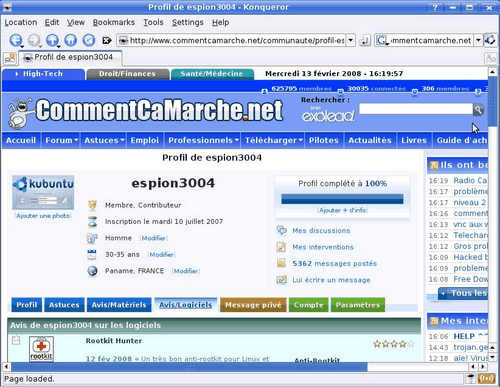Click the Konqueror gear throbber icon
The image size is (500, 387).
pyautogui.click(x=490, y=40)
